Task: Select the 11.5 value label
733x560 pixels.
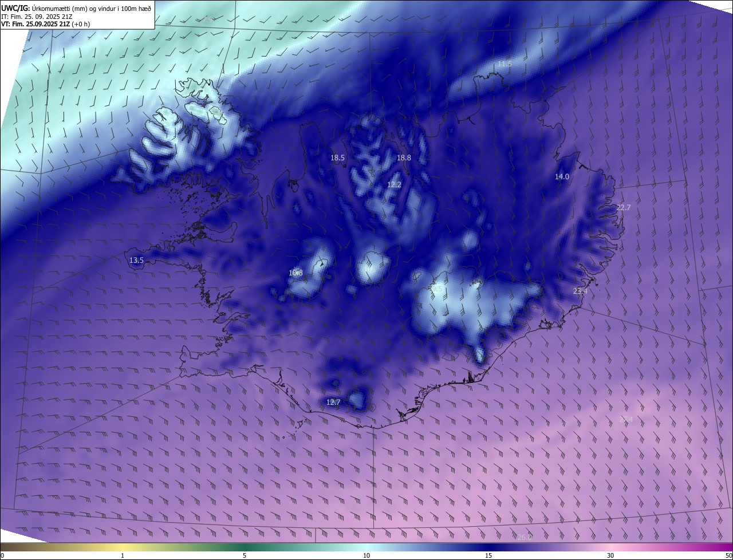Action: [x=505, y=64]
